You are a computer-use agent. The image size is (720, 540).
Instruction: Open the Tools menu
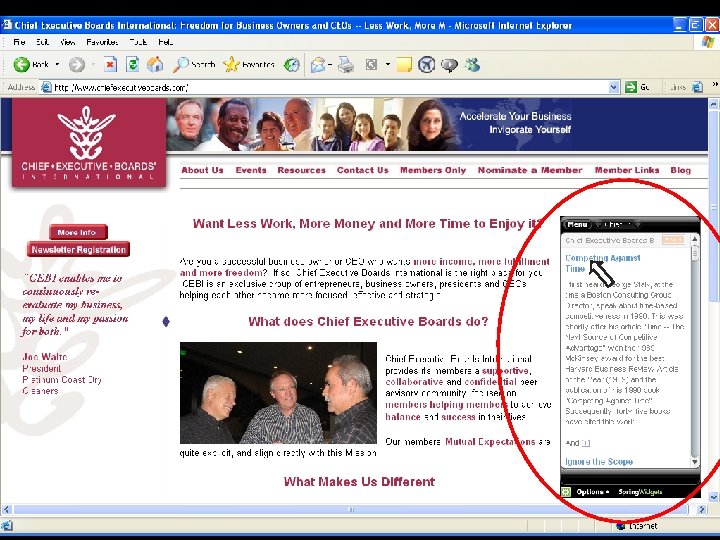[x=138, y=42]
